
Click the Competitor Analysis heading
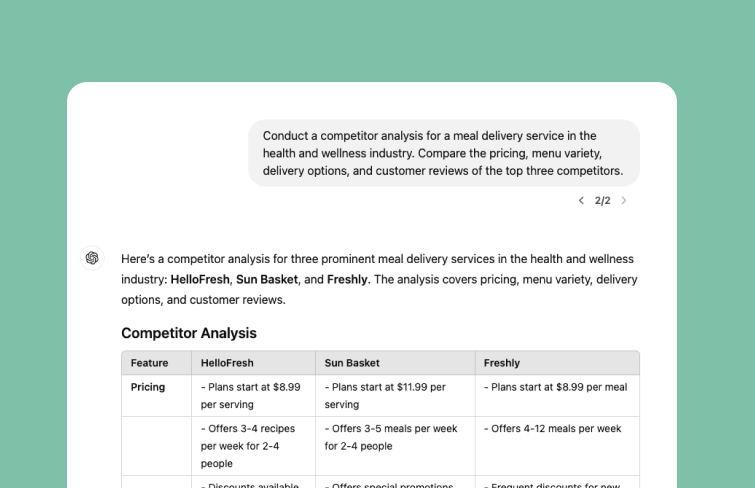[189, 333]
